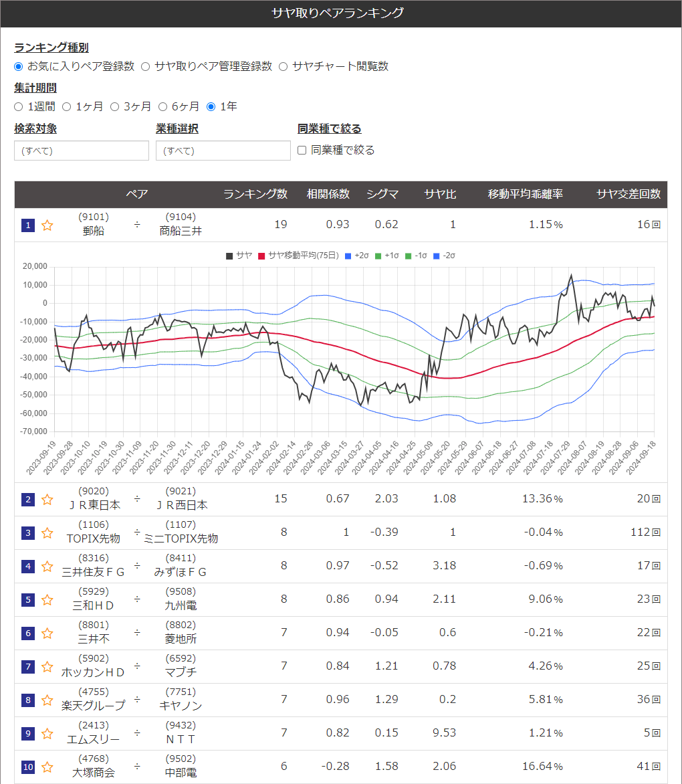The height and width of the screenshot is (784, 682).
Task: Toggle the red サヤ移動平均(75日) legend swatch
Action: coord(261,256)
